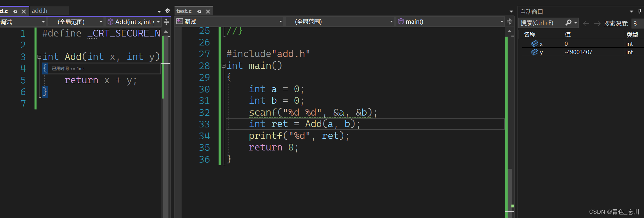Click the #define _CRT_SECURE line in add.c
644x218 pixels.
tap(102, 33)
